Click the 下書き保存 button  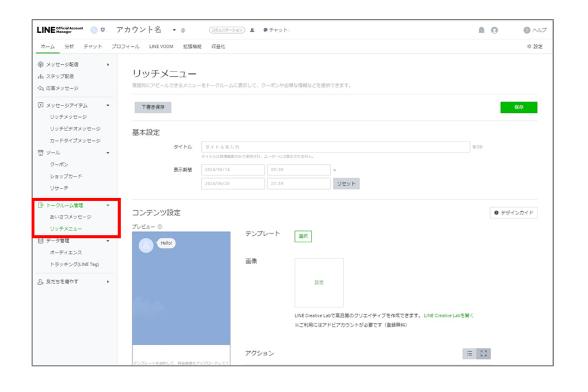[153, 107]
